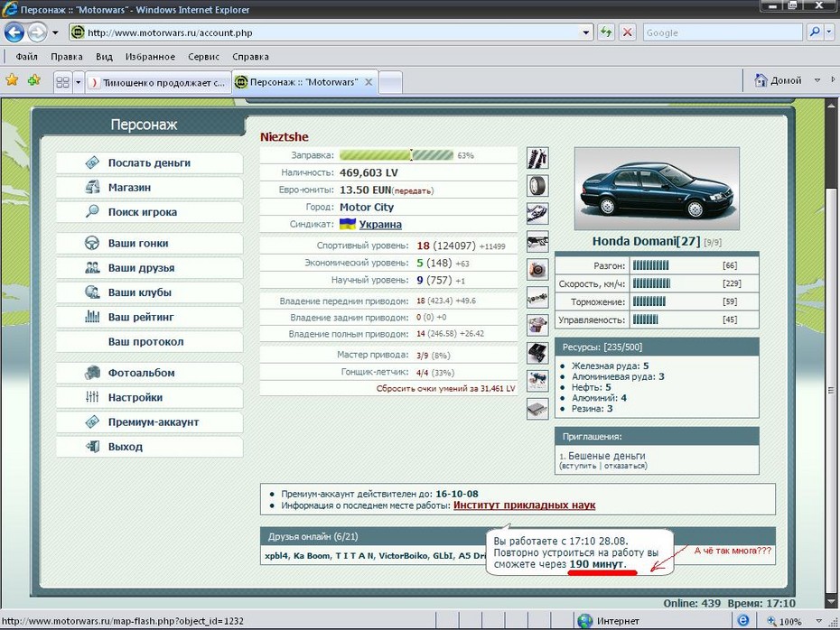Open the zoom level 100% dropdown
The height and width of the screenshot is (630, 840).
[818, 621]
